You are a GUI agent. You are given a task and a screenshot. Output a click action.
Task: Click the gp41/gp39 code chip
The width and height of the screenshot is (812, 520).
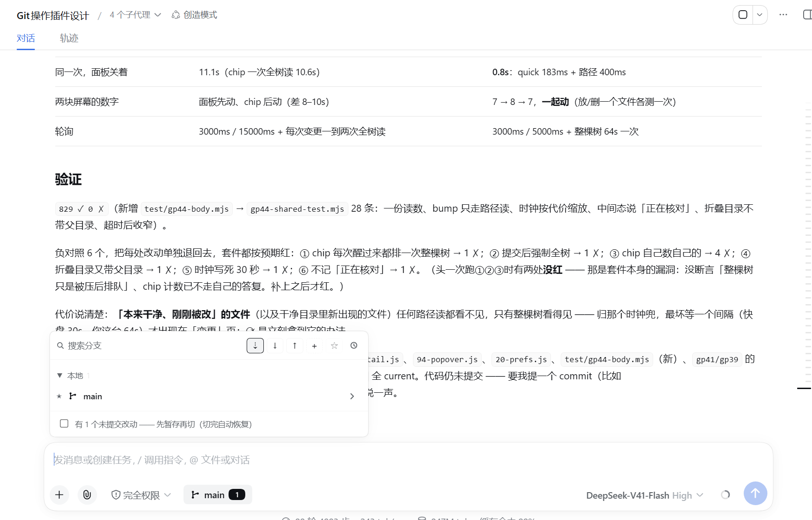717,359
